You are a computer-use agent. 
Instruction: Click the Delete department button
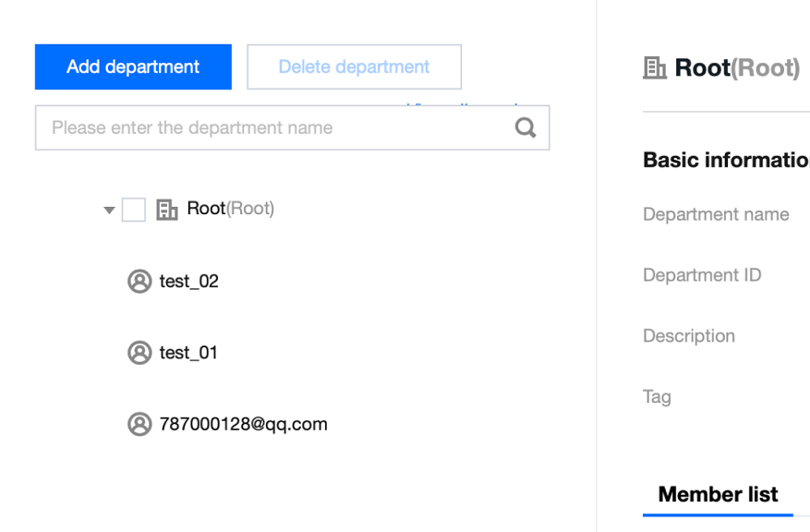pos(354,67)
